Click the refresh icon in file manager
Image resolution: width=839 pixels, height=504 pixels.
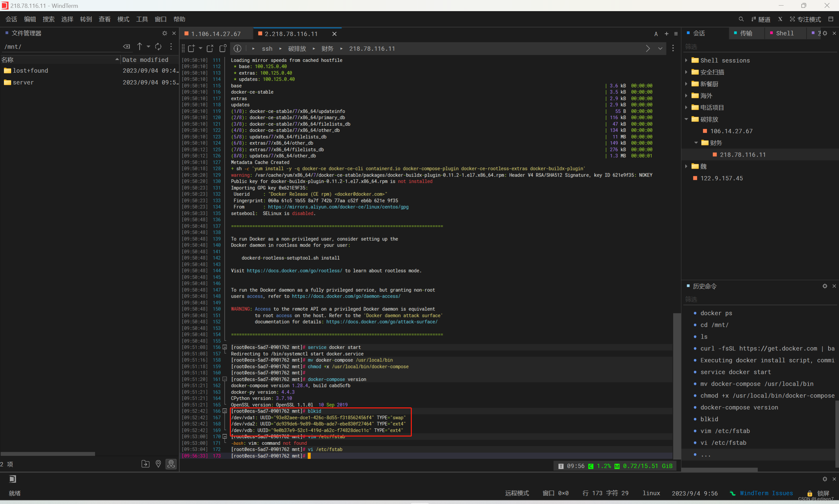tap(158, 47)
